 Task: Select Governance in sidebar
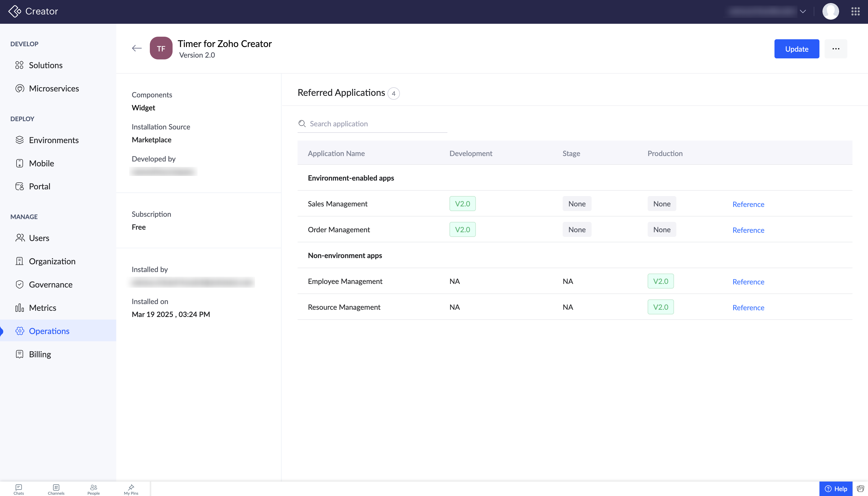pyautogui.click(x=50, y=284)
